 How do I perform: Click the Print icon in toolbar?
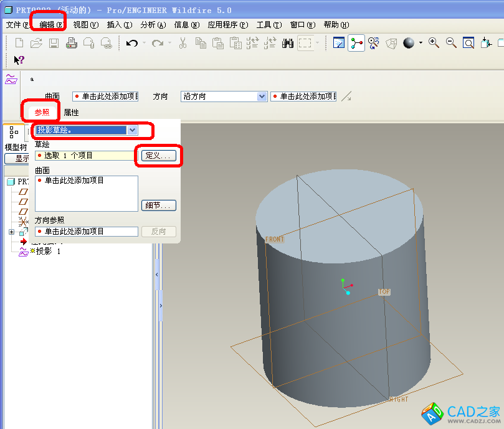[x=71, y=43]
